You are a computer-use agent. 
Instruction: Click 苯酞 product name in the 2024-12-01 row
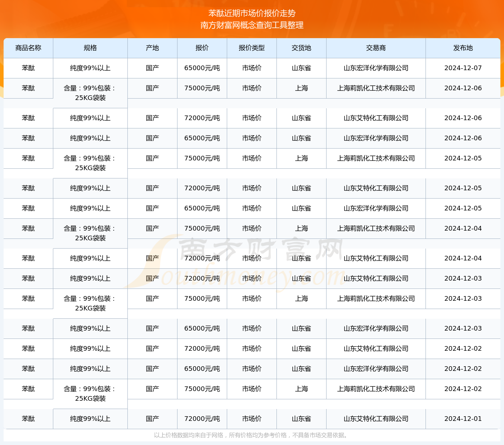click(x=28, y=419)
